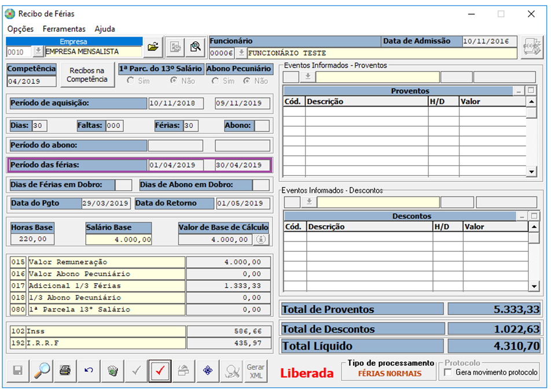This screenshot has height=392, width=551.
Task: Click the Recibo de Férias app icon
Action: (x=10, y=14)
